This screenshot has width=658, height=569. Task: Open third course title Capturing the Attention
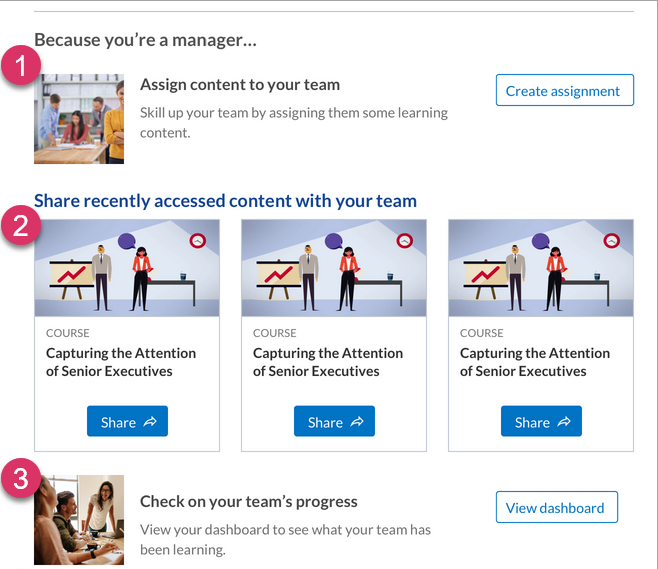tap(535, 362)
